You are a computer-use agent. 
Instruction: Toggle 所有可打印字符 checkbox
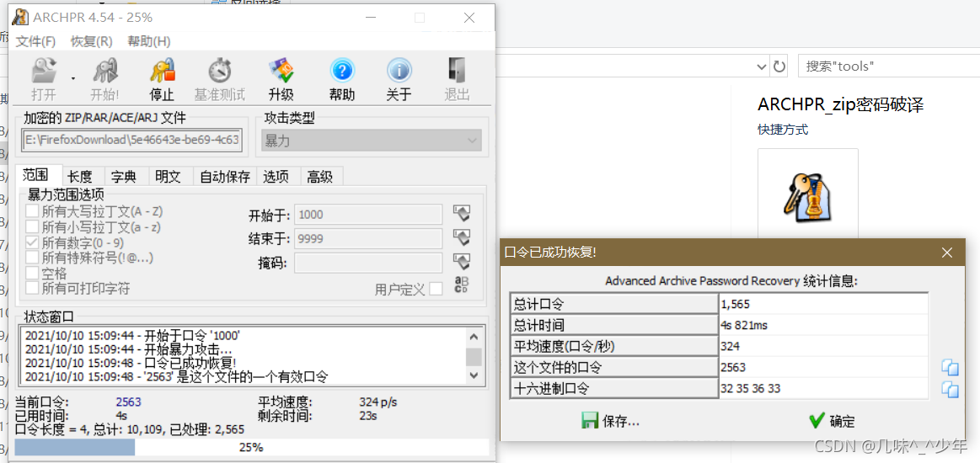pyautogui.click(x=32, y=288)
